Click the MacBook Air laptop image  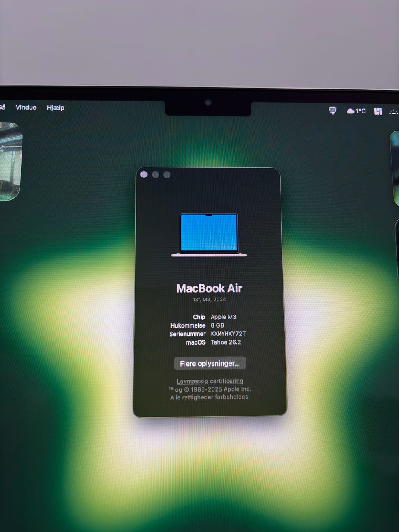(x=209, y=235)
